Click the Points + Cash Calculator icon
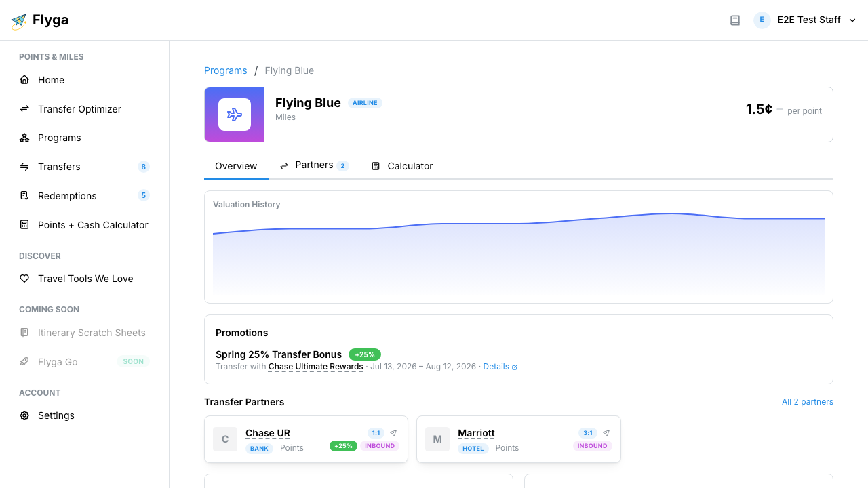The image size is (868, 488). (24, 225)
